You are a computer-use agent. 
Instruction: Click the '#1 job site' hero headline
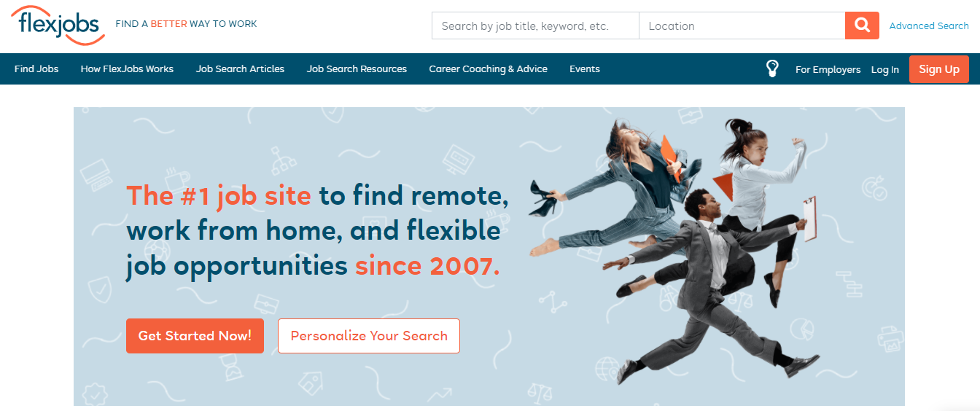(x=318, y=231)
